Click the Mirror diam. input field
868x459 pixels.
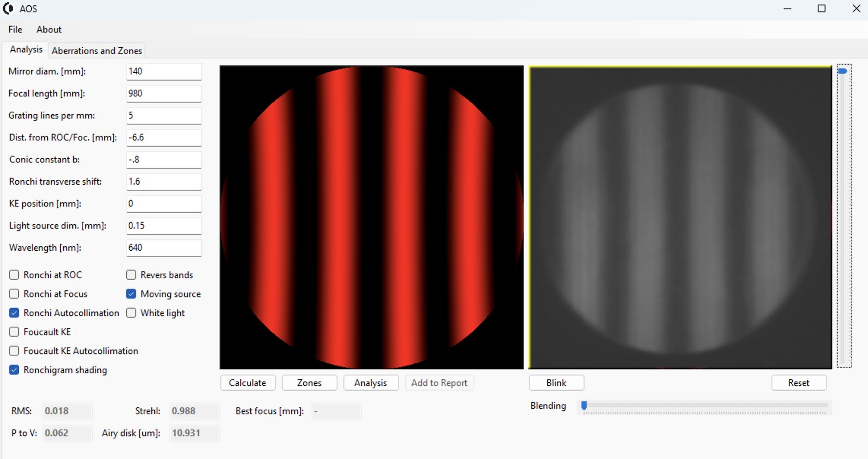pos(164,71)
